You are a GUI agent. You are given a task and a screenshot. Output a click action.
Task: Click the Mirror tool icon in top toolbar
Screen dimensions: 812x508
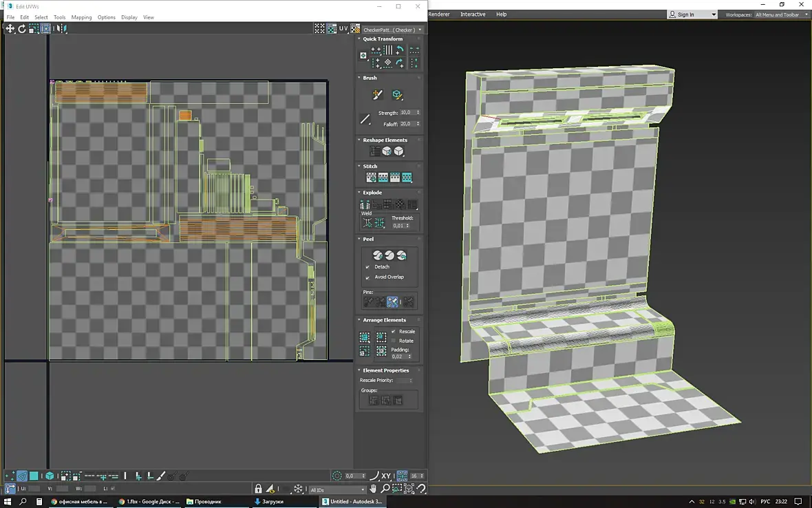[62, 29]
